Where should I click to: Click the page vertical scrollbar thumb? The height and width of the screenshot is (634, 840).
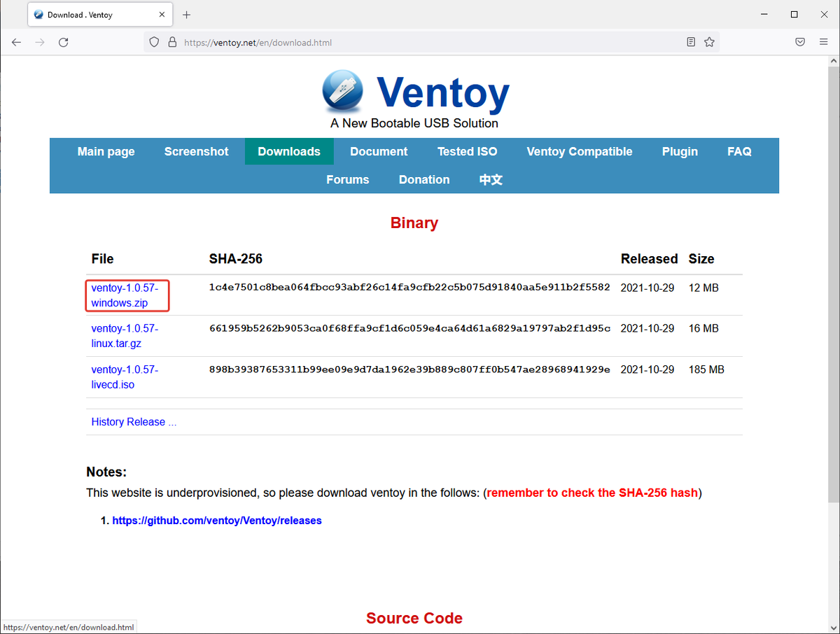[x=833, y=283]
